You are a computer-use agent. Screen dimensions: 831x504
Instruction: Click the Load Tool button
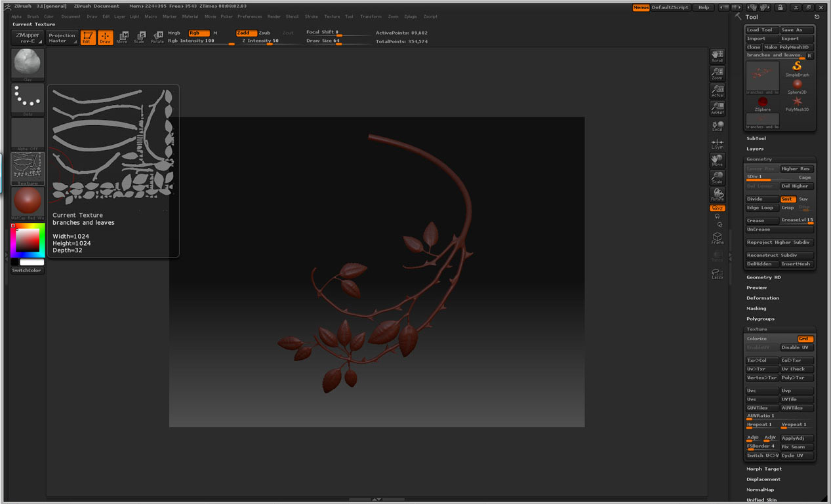tap(762, 30)
